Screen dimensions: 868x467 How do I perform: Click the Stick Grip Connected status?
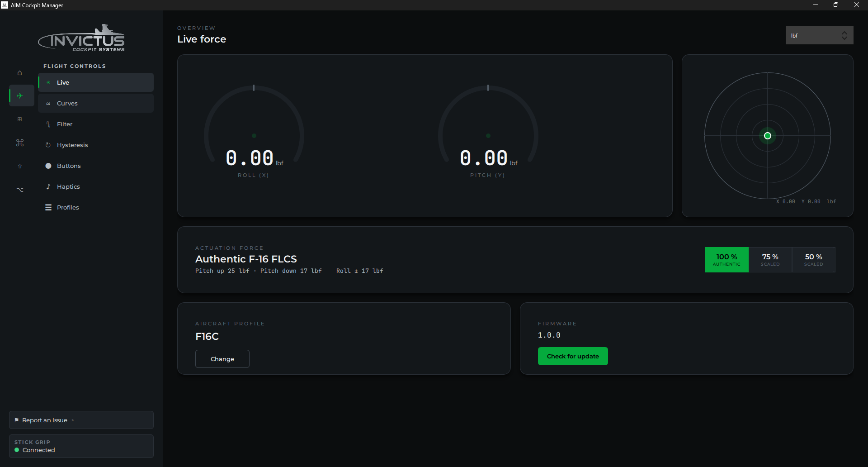click(81, 446)
